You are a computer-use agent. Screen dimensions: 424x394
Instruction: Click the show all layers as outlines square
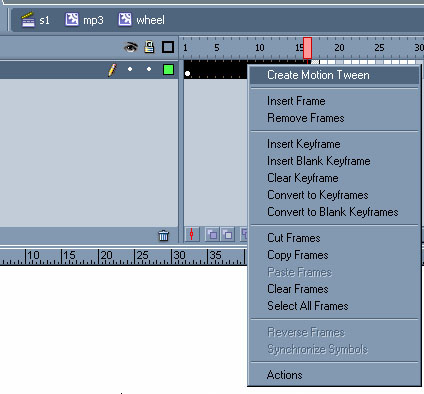[168, 47]
